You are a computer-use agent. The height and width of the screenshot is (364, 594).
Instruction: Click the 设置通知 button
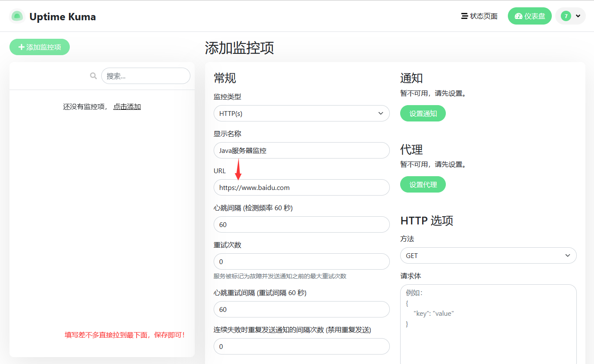pyautogui.click(x=423, y=114)
